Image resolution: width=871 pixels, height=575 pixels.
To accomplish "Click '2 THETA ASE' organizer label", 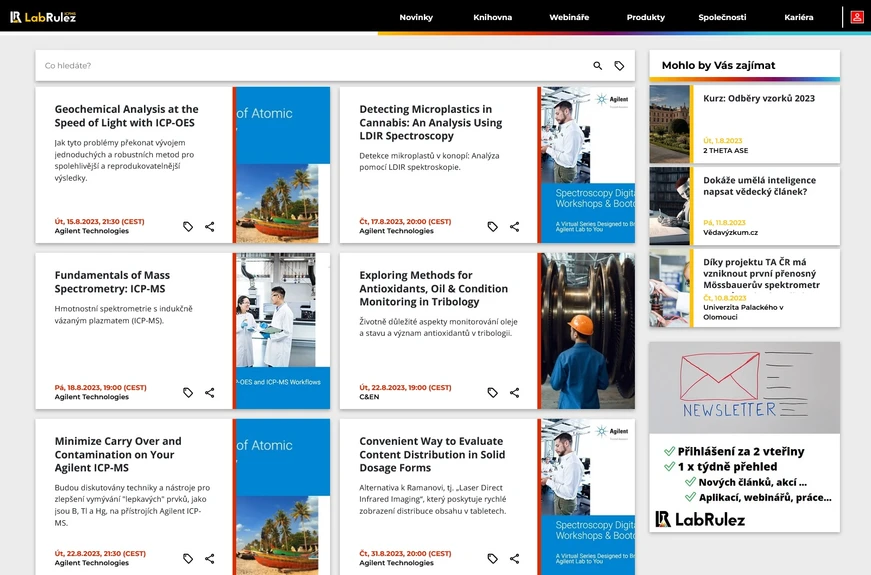I will (x=725, y=151).
